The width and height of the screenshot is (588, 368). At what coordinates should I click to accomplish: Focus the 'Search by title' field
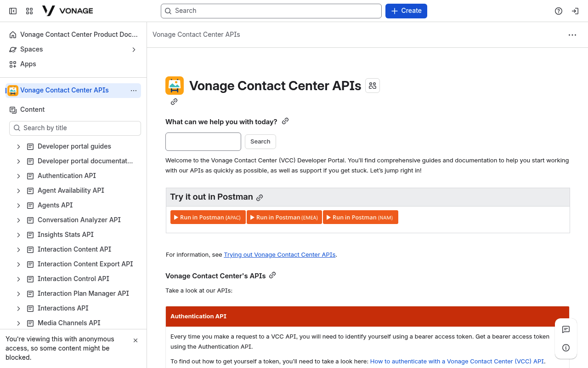click(x=75, y=128)
